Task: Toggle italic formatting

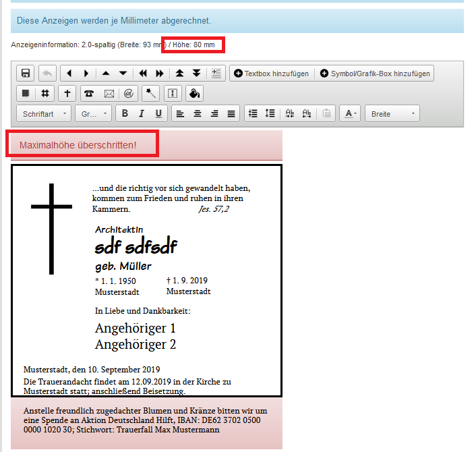Action: click(x=142, y=113)
